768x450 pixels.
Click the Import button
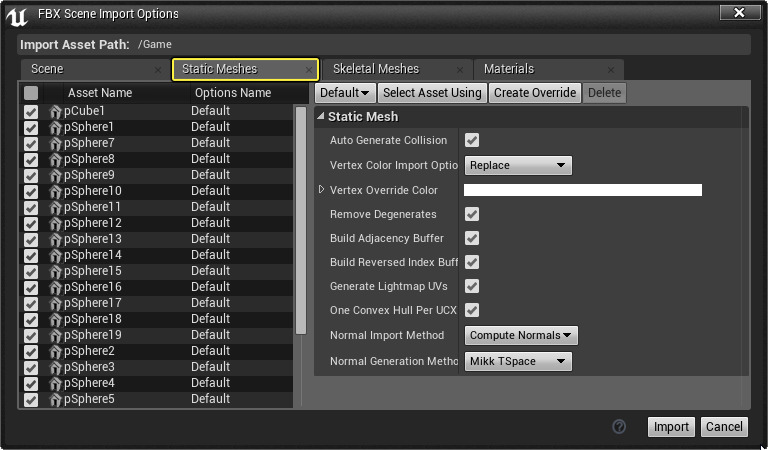671,427
